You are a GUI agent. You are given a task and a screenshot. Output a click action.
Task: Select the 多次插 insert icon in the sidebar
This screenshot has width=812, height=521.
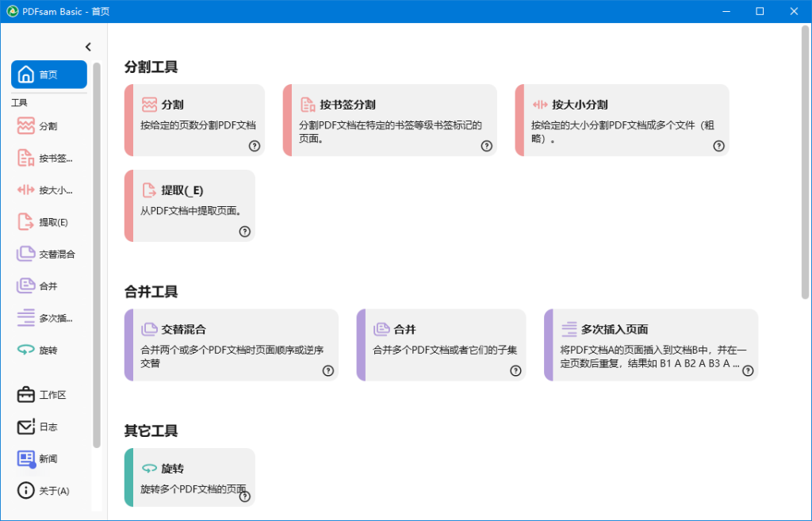tap(25, 317)
